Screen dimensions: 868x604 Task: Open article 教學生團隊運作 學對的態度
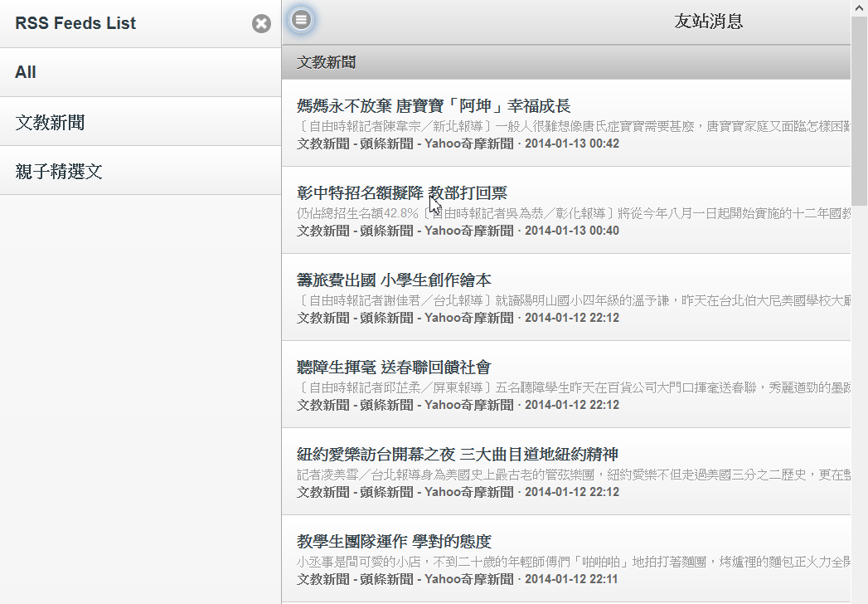click(394, 542)
